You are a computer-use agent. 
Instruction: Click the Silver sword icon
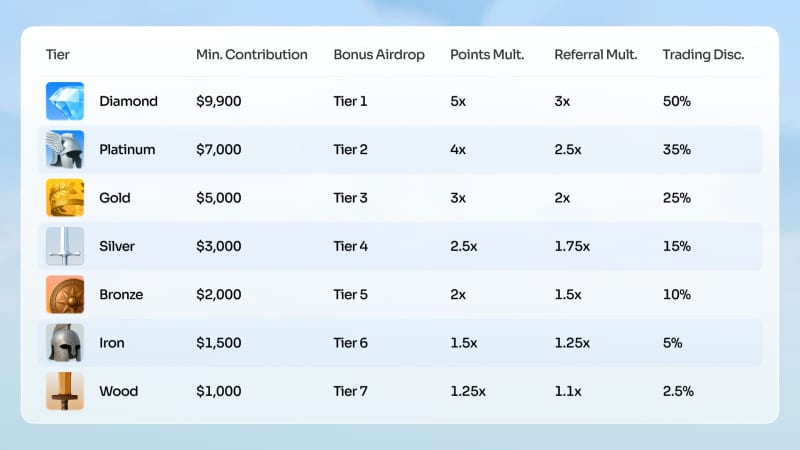point(65,246)
